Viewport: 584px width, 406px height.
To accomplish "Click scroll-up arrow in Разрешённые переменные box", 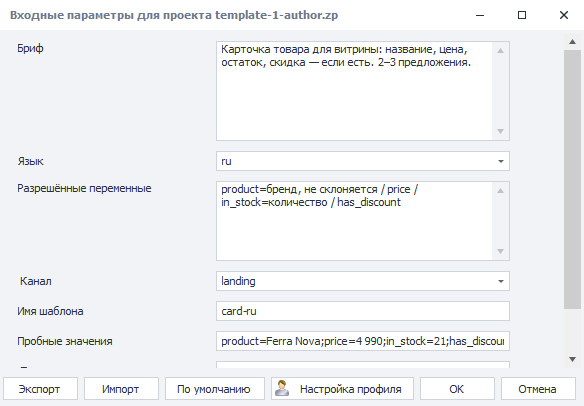I will click(x=501, y=191).
